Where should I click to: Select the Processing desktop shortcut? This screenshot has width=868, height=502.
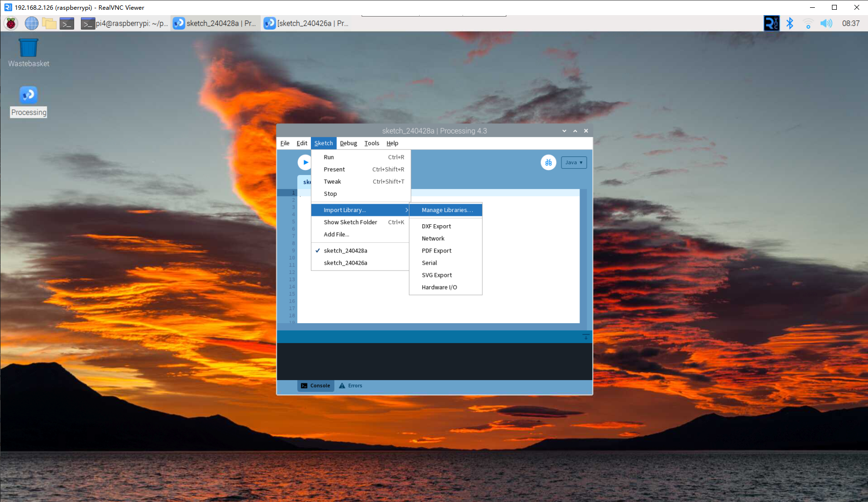(x=28, y=101)
